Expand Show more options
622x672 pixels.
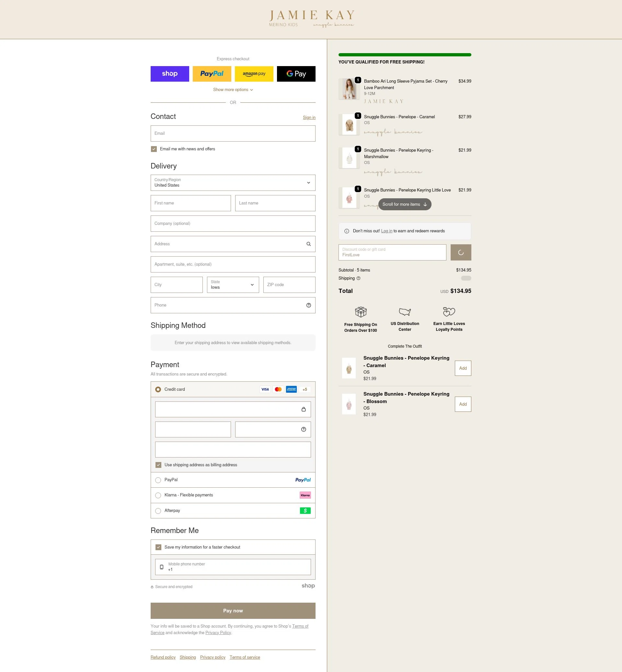point(233,89)
